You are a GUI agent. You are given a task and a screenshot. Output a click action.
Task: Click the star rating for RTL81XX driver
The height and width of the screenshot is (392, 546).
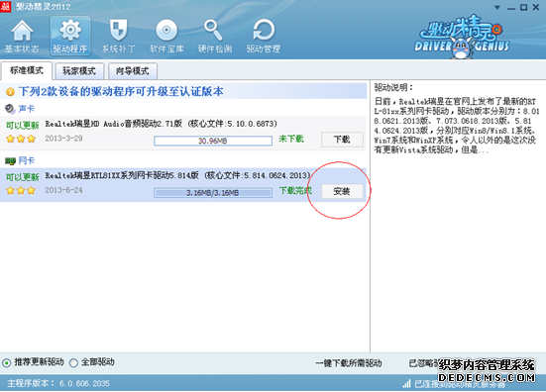21,190
